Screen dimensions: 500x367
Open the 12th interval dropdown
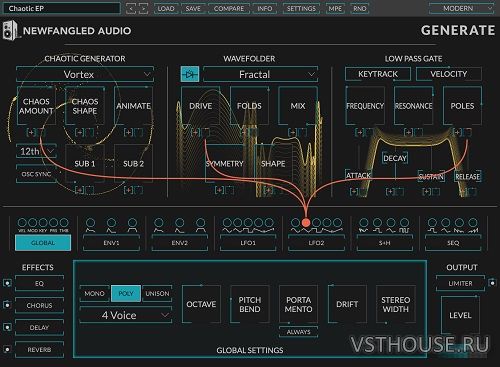tap(36, 151)
